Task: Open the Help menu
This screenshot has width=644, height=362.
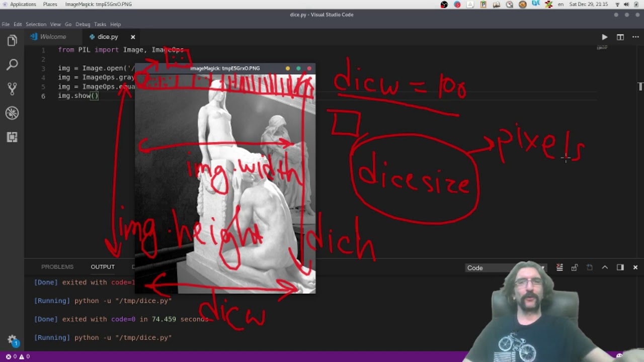Action: pyautogui.click(x=115, y=24)
